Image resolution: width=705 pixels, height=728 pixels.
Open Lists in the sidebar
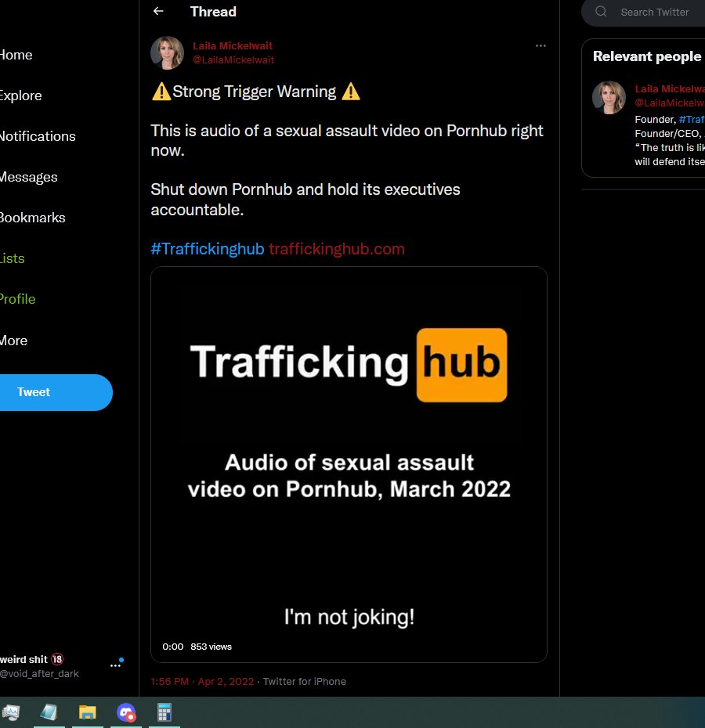pos(12,258)
